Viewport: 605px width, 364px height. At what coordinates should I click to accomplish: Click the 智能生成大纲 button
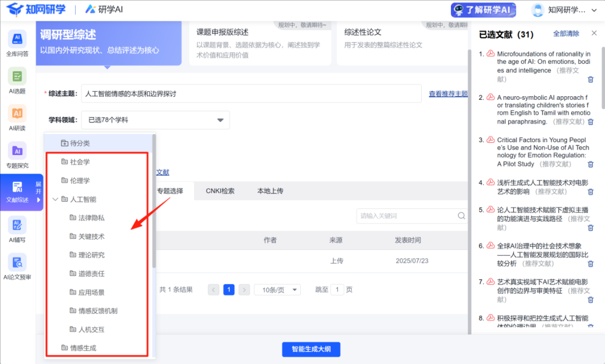[x=311, y=349]
